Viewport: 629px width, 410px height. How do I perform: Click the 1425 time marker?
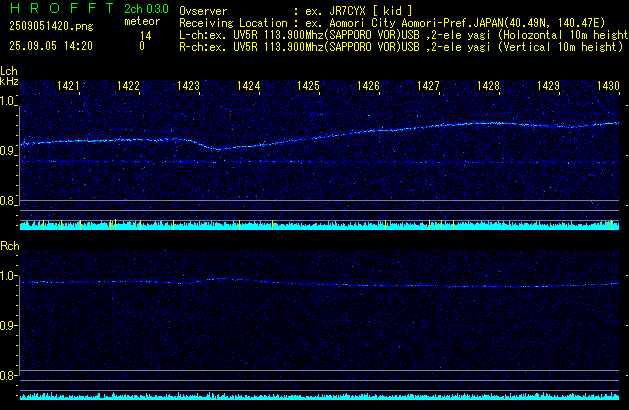pos(308,86)
